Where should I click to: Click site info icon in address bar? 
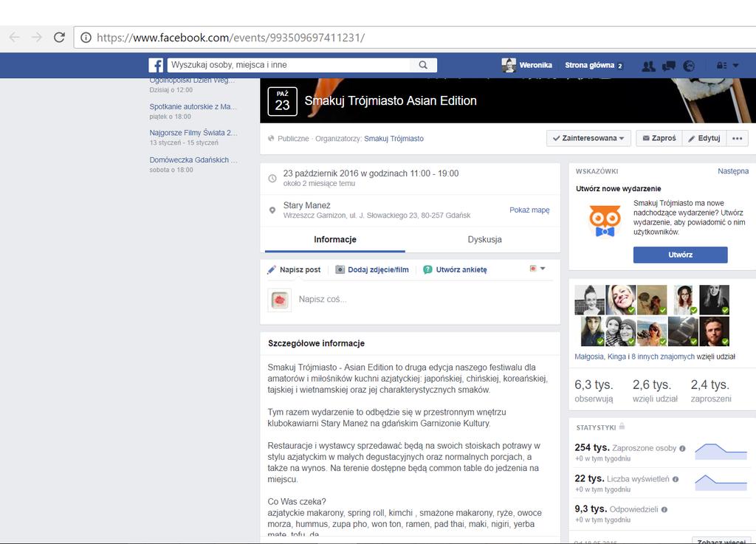click(x=86, y=38)
